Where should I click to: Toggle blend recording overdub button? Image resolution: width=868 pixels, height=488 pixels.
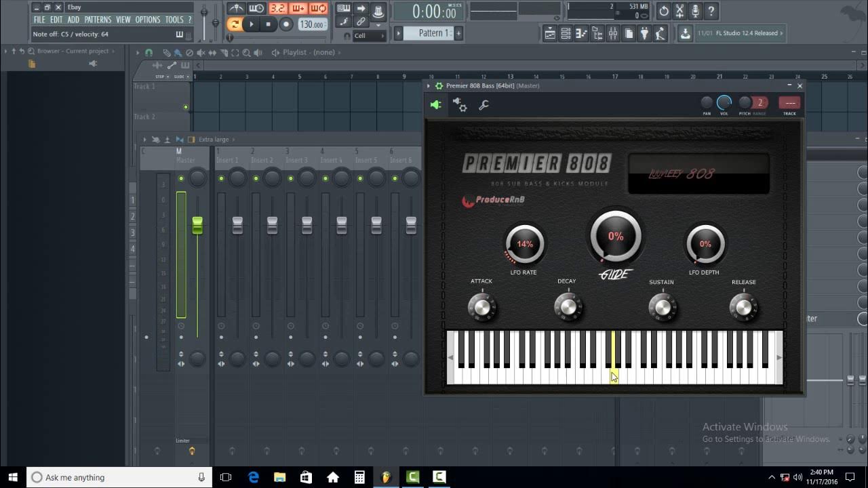[x=298, y=8]
